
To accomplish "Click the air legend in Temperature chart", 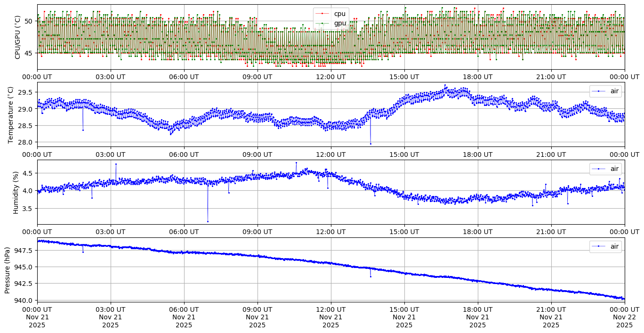I will tap(605, 91).
